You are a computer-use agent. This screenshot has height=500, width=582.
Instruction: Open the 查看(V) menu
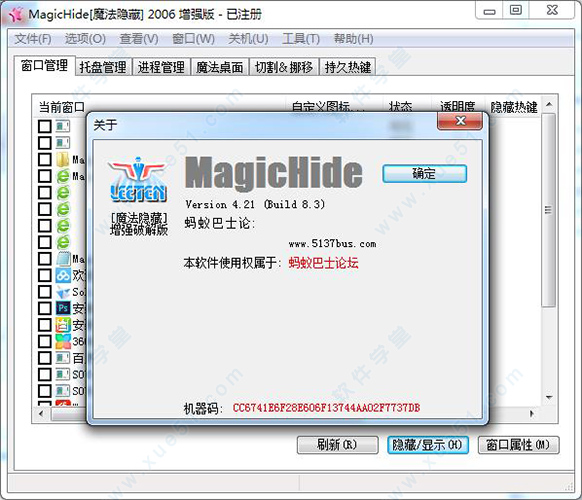coord(139,39)
